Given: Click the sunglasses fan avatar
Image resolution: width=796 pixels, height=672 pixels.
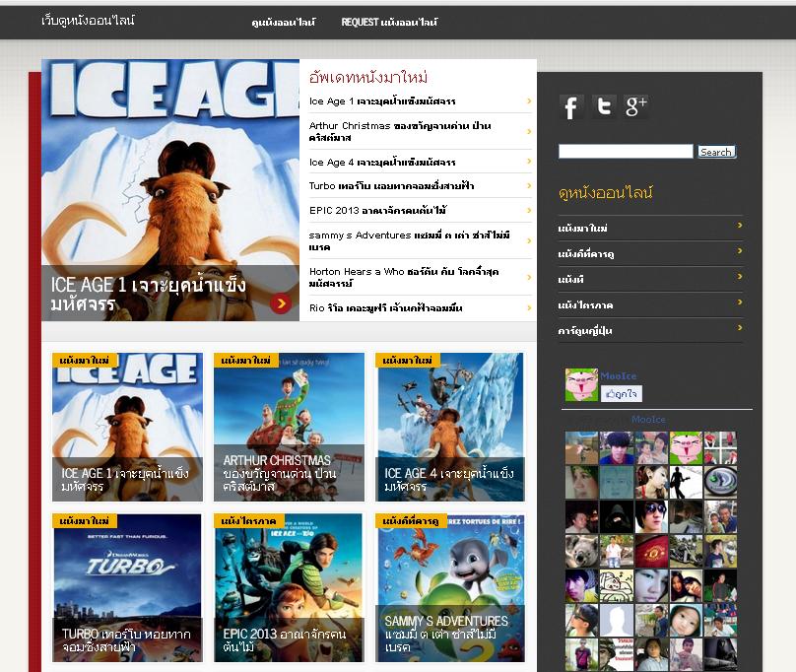Looking at the screenshot, I should [x=651, y=516].
